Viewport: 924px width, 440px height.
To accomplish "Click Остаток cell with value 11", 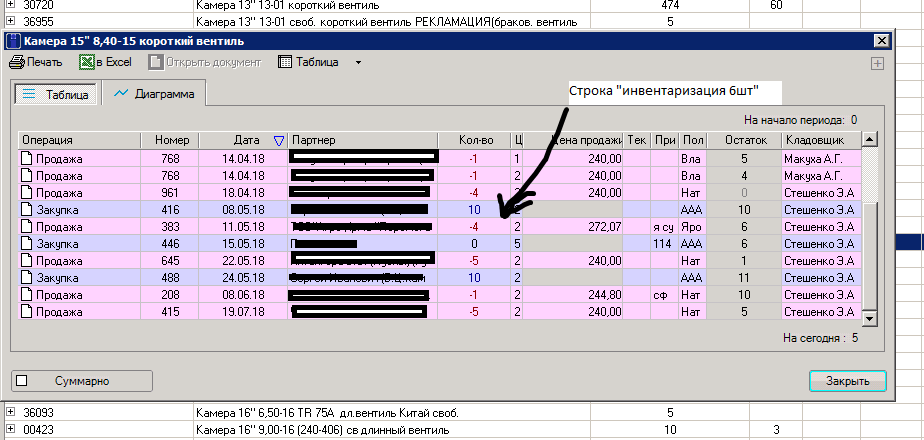I will (x=744, y=277).
